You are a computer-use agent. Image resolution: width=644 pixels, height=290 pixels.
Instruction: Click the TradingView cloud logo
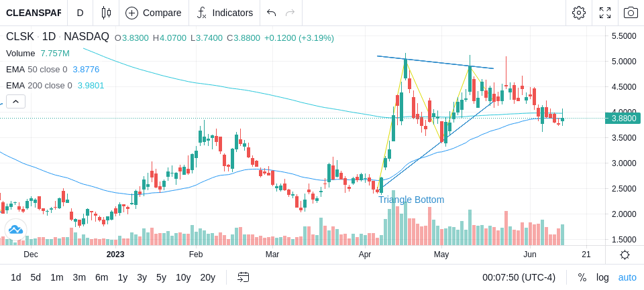tap(15, 230)
